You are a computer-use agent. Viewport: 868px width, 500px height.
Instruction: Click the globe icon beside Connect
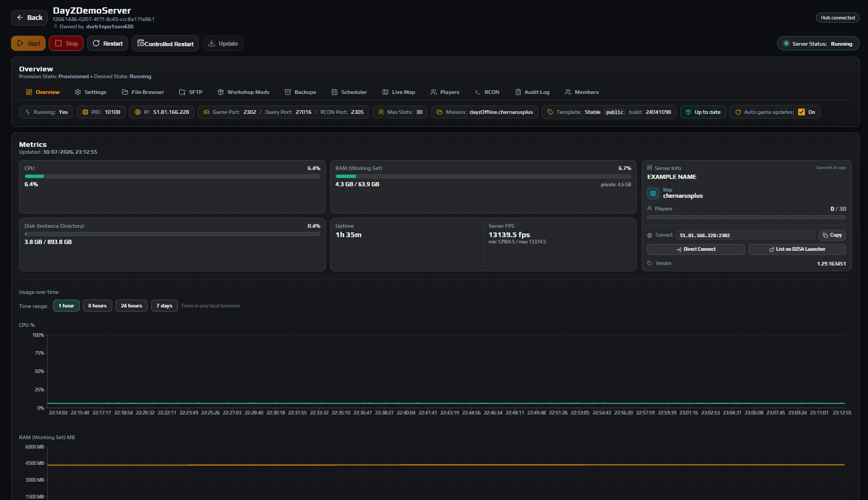click(650, 236)
